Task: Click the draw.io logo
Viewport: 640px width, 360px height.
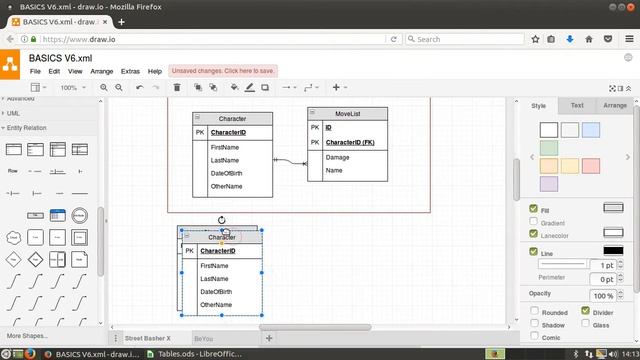Action: [10, 64]
